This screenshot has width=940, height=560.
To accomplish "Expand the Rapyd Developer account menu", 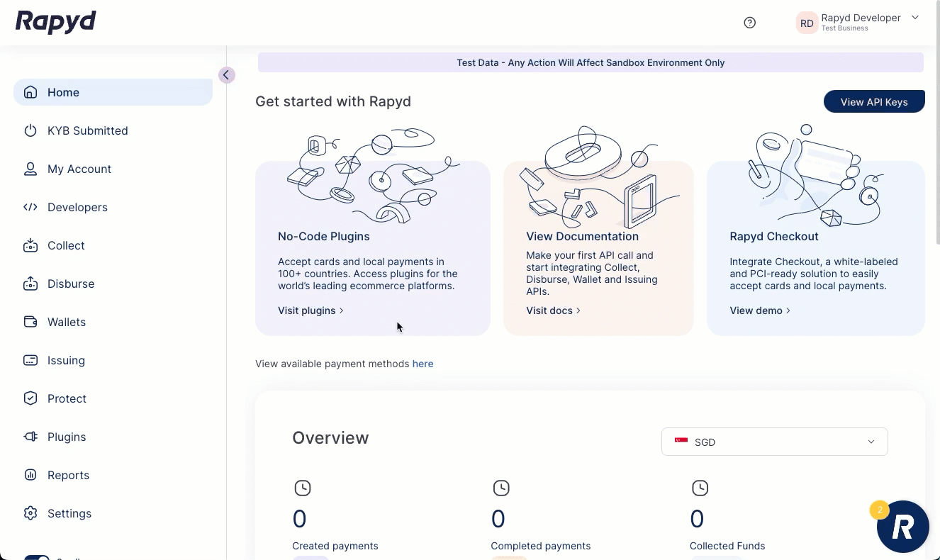I will tap(914, 18).
